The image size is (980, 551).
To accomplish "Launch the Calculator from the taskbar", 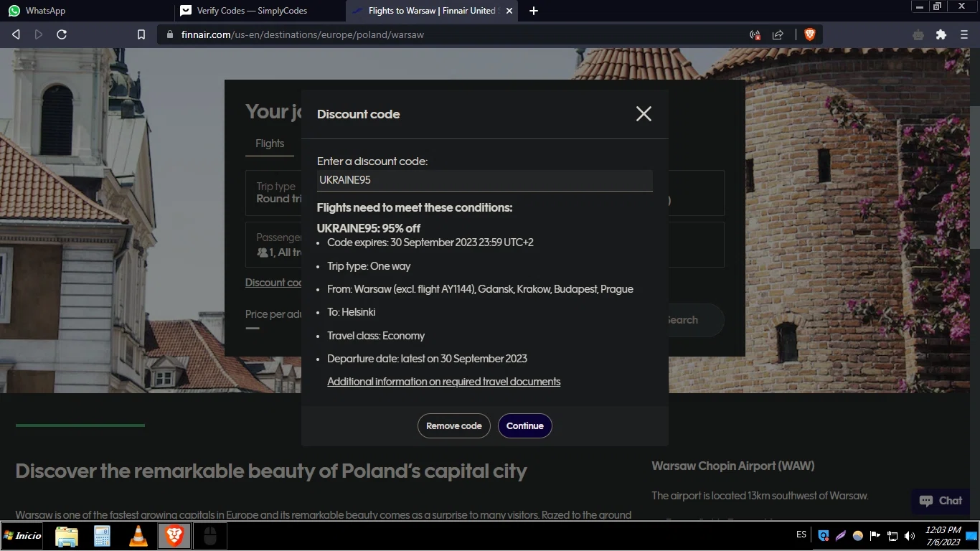I will click(x=102, y=536).
